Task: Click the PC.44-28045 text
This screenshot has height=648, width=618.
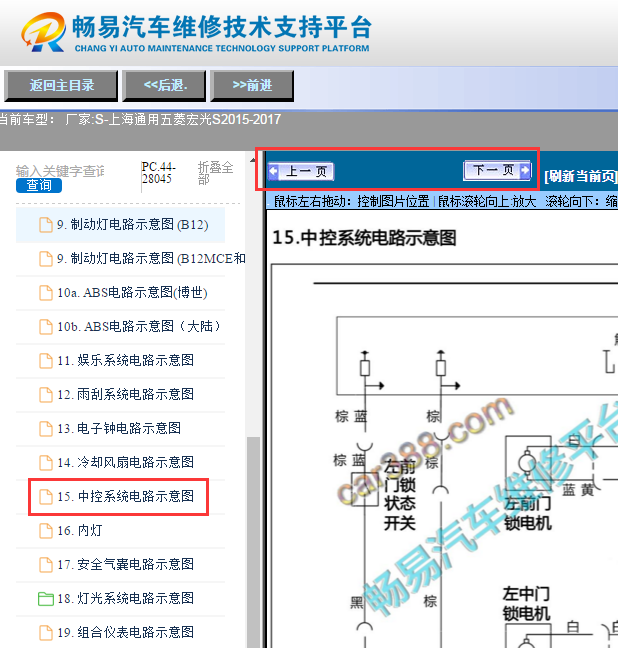Action: [159, 173]
